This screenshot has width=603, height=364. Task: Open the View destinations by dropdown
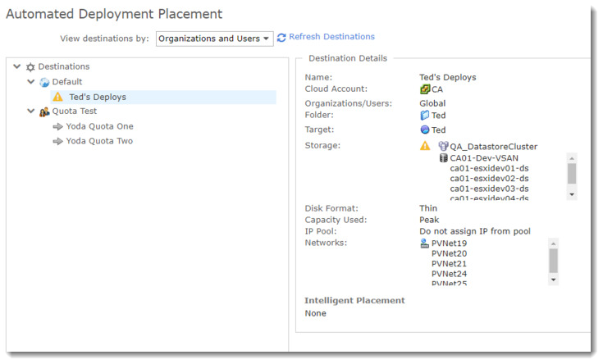coord(214,39)
